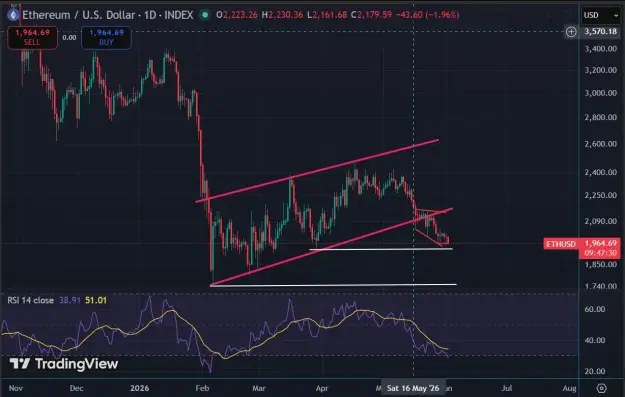This screenshot has width=625, height=397.
Task: Open the USD currency dropdown
Action: click(x=601, y=15)
